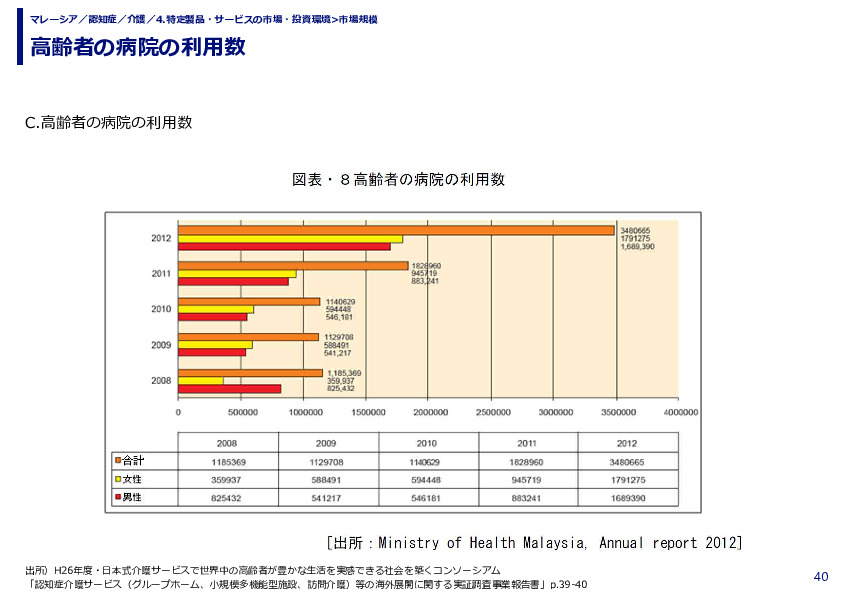
Task: Click table cell 1185369 in the 合計 row
Action: tap(228, 462)
